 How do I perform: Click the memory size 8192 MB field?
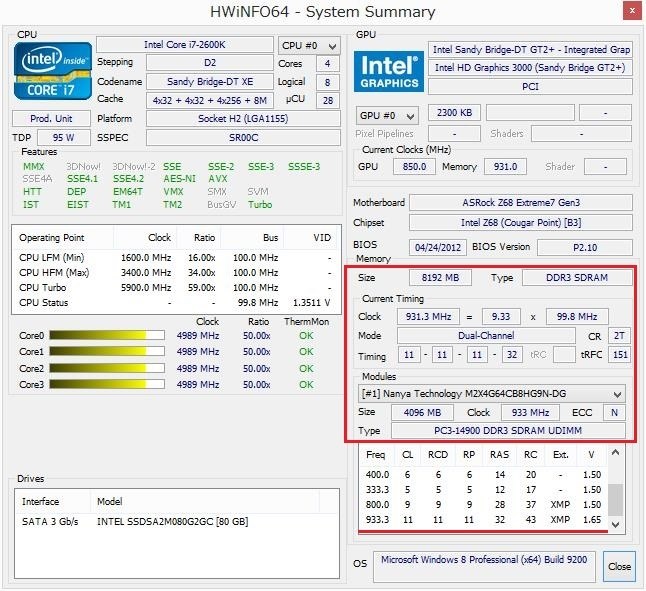coord(440,278)
